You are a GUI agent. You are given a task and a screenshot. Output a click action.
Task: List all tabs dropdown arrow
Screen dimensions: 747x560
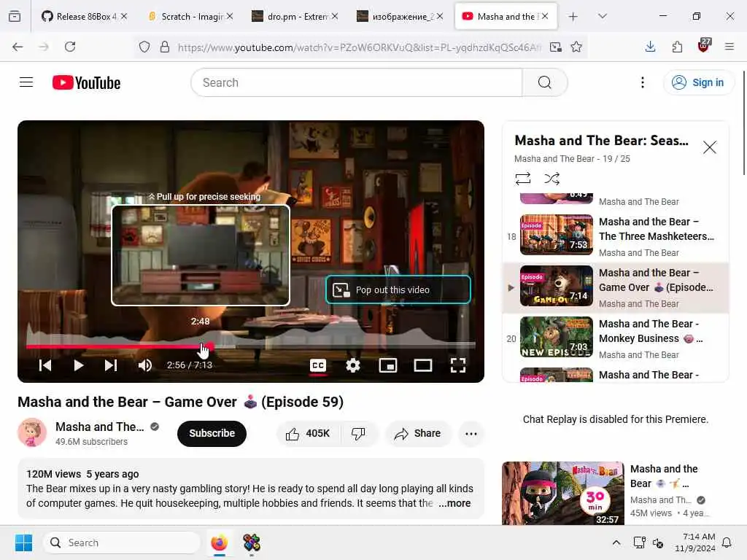[x=602, y=16]
